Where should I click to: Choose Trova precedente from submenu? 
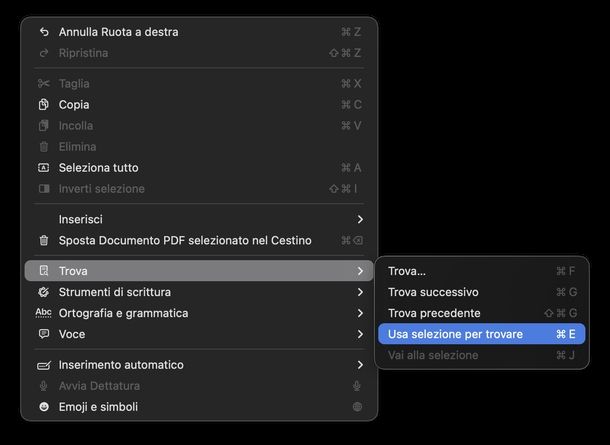[x=434, y=313]
